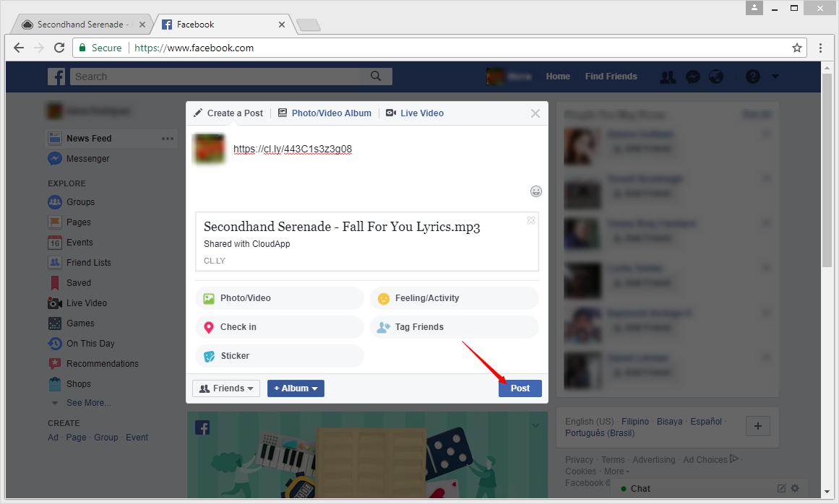Screen dimensions: 839x504
Task: Open Pages in Explore list
Action: [69, 222]
